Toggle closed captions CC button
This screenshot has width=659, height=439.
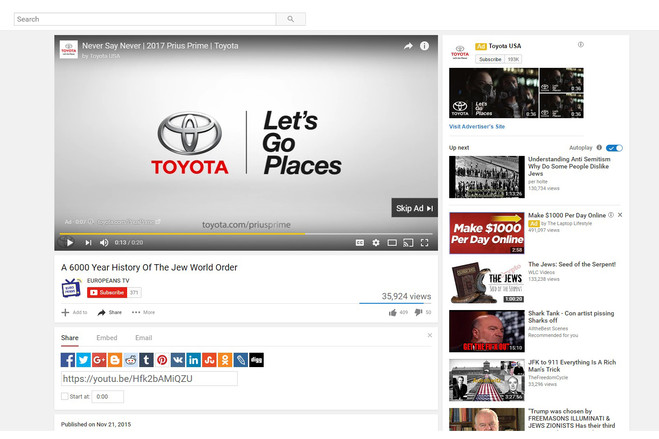[360, 242]
